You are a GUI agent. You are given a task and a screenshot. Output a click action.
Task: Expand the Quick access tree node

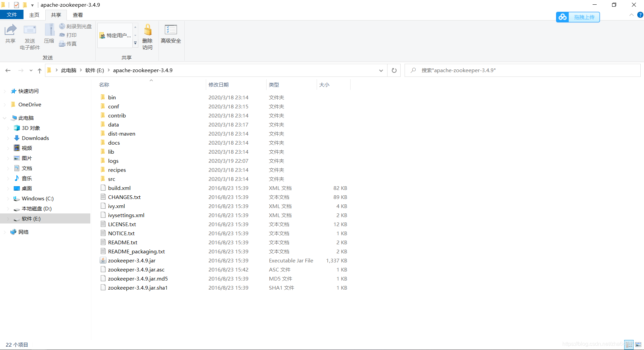[x=4, y=91]
